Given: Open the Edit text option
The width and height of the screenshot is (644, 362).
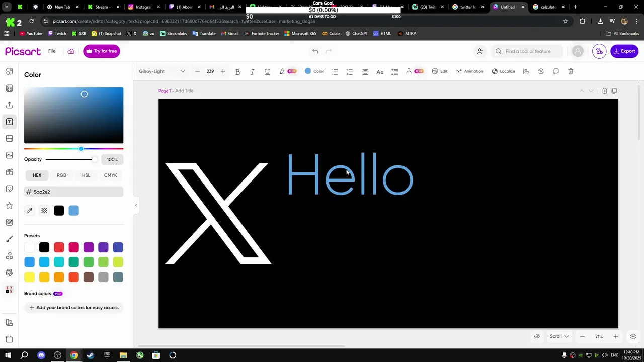Looking at the screenshot, I should (x=439, y=71).
